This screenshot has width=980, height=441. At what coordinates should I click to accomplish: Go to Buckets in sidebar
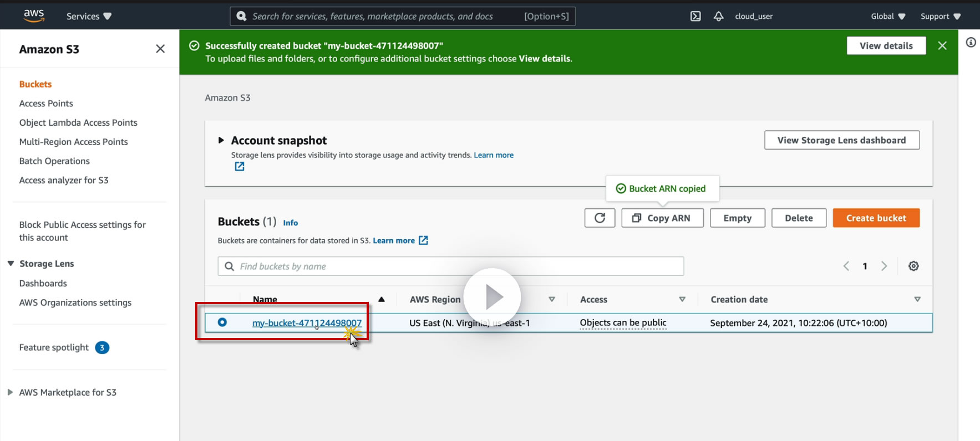pos(35,84)
